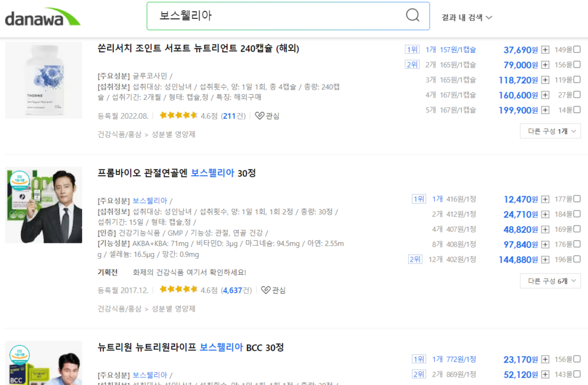Viewport: 588px width, 385px height.
Task: Click the 144,880원 price link
Action: pyautogui.click(x=519, y=259)
